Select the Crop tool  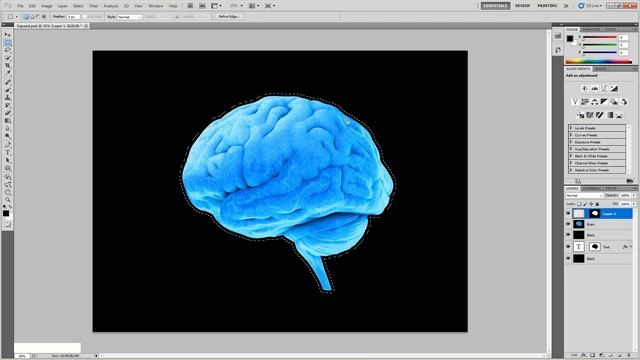pyautogui.click(x=8, y=65)
